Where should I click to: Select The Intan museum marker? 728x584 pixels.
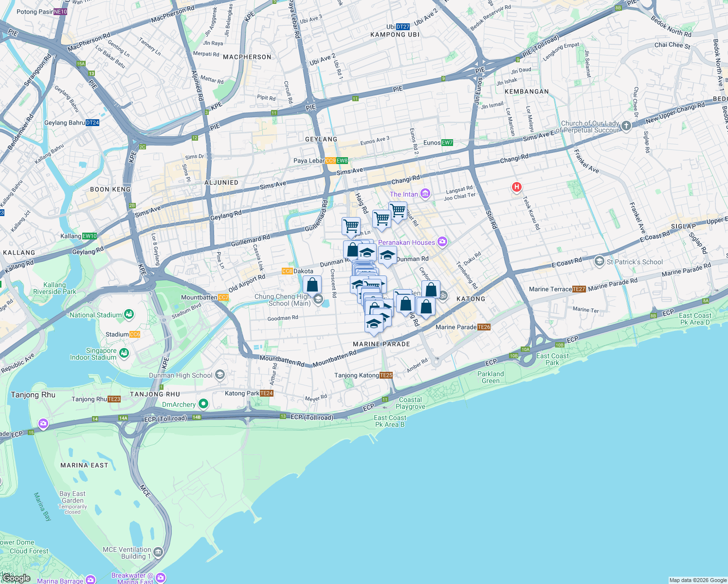[424, 194]
